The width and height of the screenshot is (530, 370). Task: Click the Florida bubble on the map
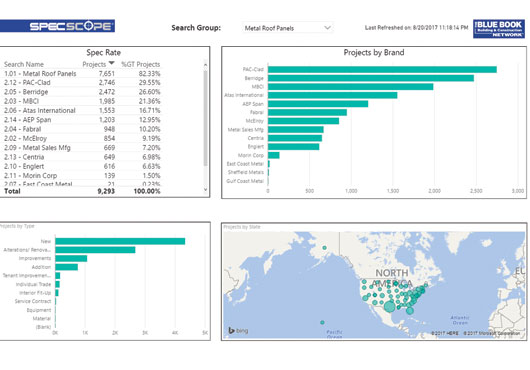(410, 311)
